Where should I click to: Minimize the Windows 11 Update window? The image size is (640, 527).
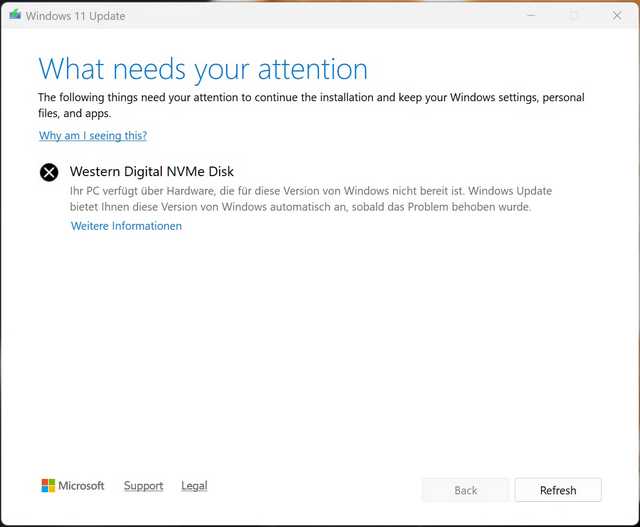pos(529,16)
